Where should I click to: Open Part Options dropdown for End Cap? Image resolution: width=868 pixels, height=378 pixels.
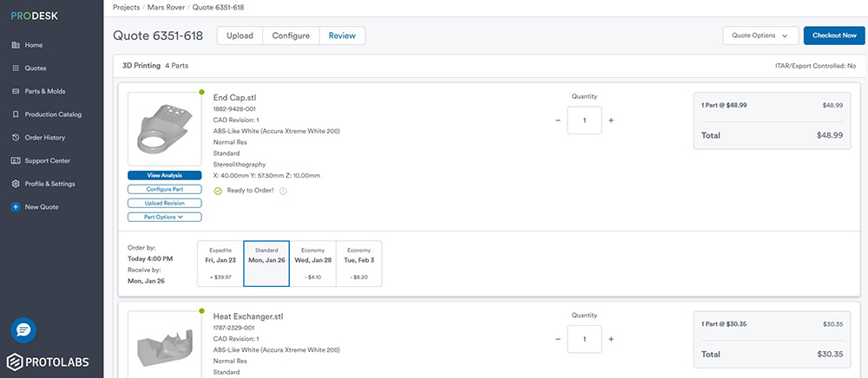[x=164, y=217]
